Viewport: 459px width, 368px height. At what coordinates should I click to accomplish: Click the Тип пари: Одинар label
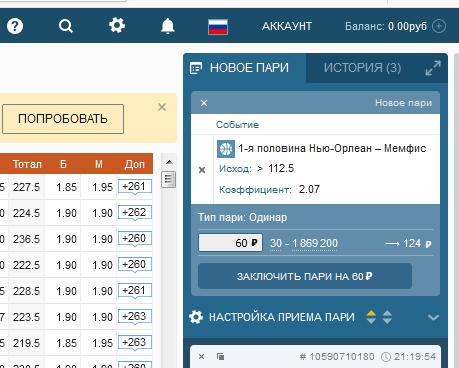(x=242, y=217)
